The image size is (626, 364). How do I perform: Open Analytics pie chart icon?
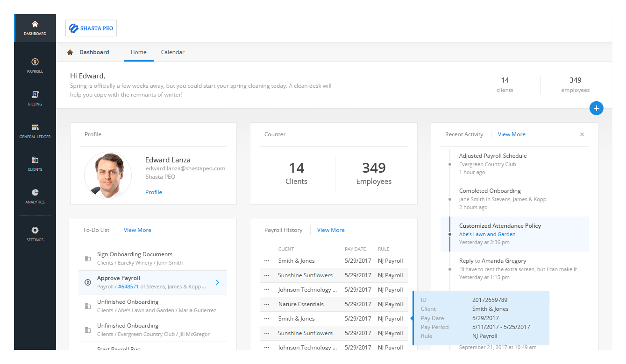click(35, 196)
